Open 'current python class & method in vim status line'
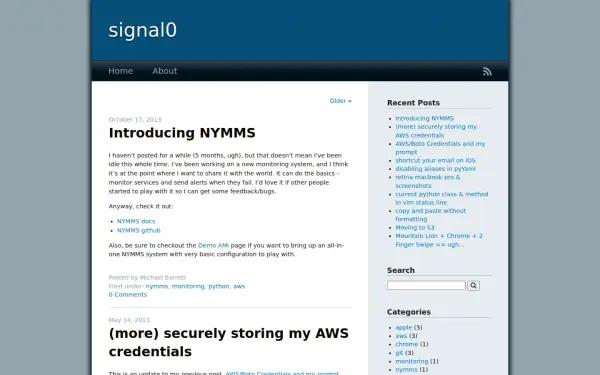 [442, 198]
